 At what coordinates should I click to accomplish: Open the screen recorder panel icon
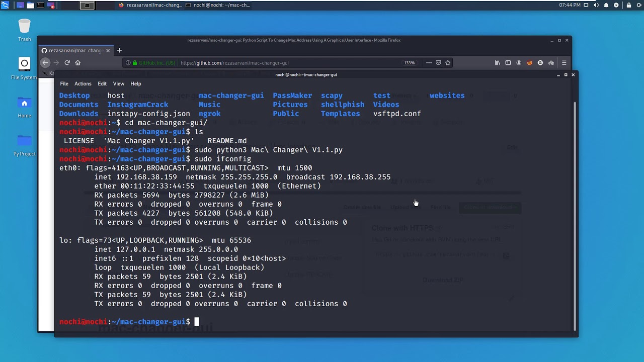[51, 5]
